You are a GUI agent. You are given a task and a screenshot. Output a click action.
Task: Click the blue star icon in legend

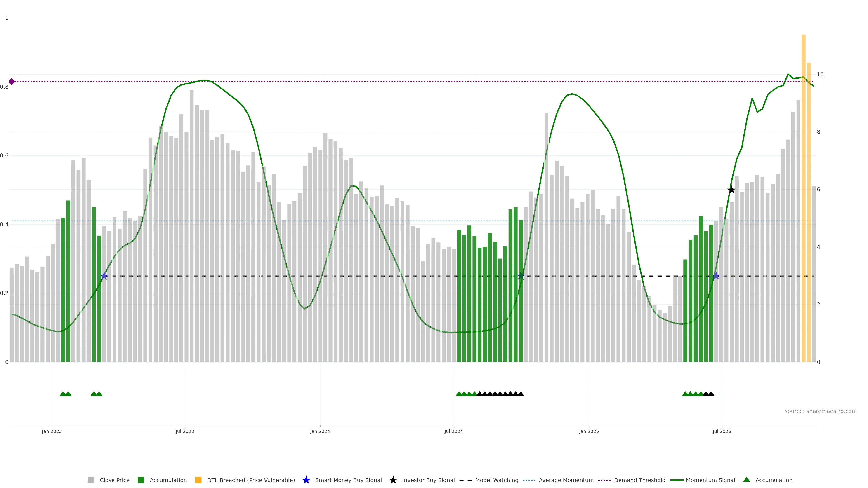pos(306,480)
